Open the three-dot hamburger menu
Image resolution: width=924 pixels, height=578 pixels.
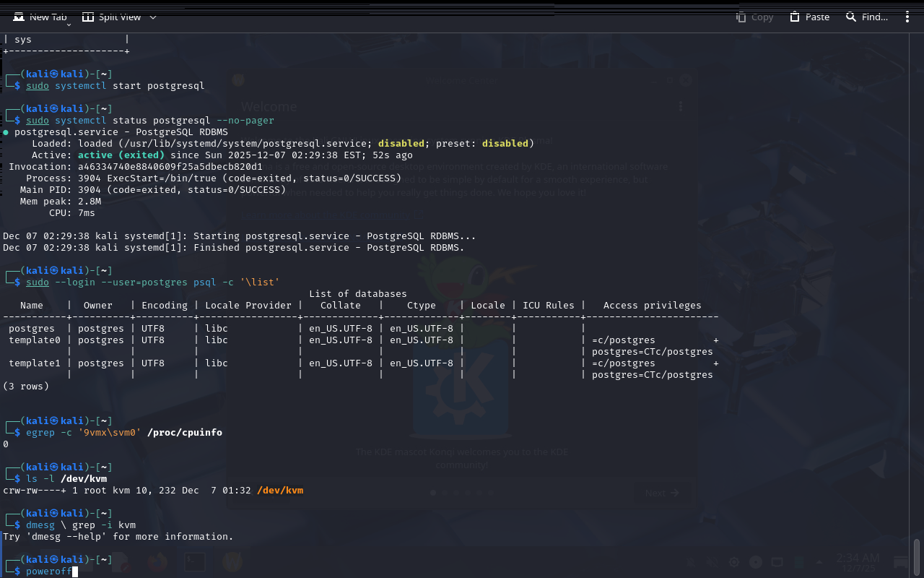pyautogui.click(x=907, y=17)
